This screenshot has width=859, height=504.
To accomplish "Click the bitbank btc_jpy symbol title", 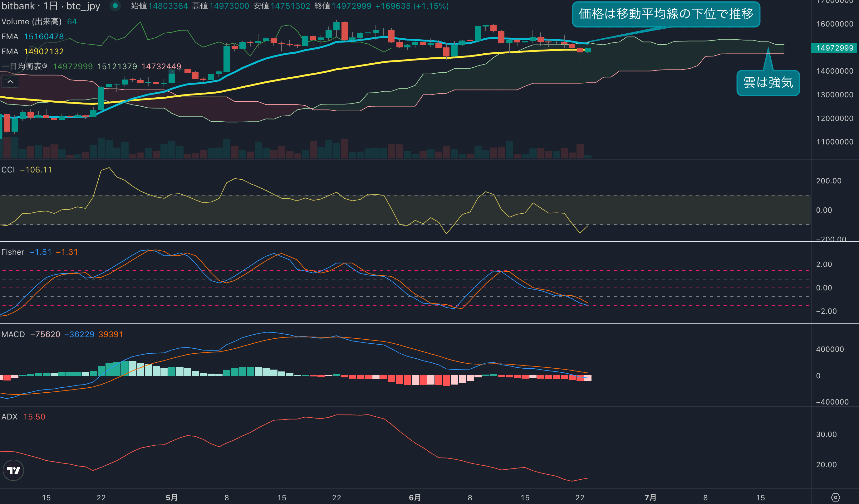I will 51,6.
